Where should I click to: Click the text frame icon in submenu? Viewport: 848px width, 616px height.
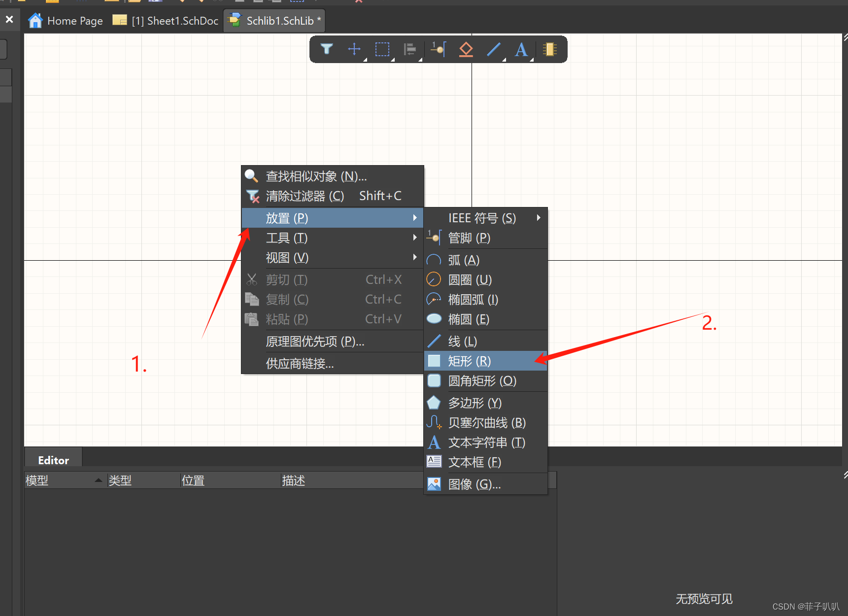click(x=434, y=461)
